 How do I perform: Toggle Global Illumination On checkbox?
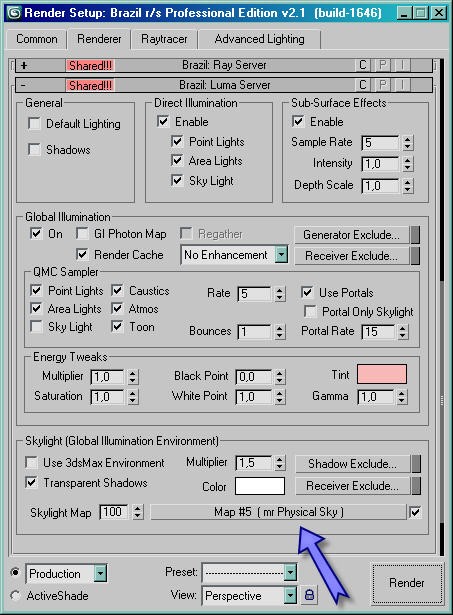click(x=36, y=234)
